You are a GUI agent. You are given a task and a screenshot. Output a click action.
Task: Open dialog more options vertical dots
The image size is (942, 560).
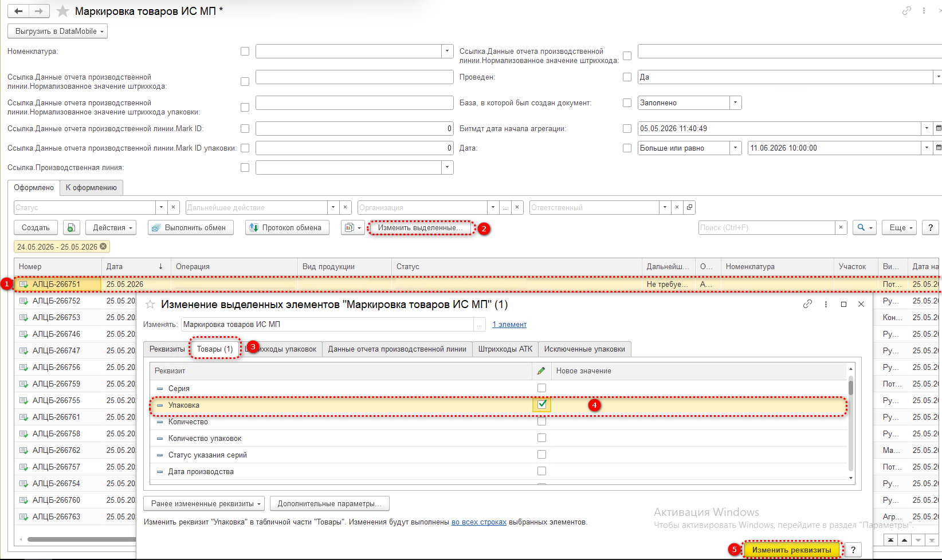tap(826, 304)
